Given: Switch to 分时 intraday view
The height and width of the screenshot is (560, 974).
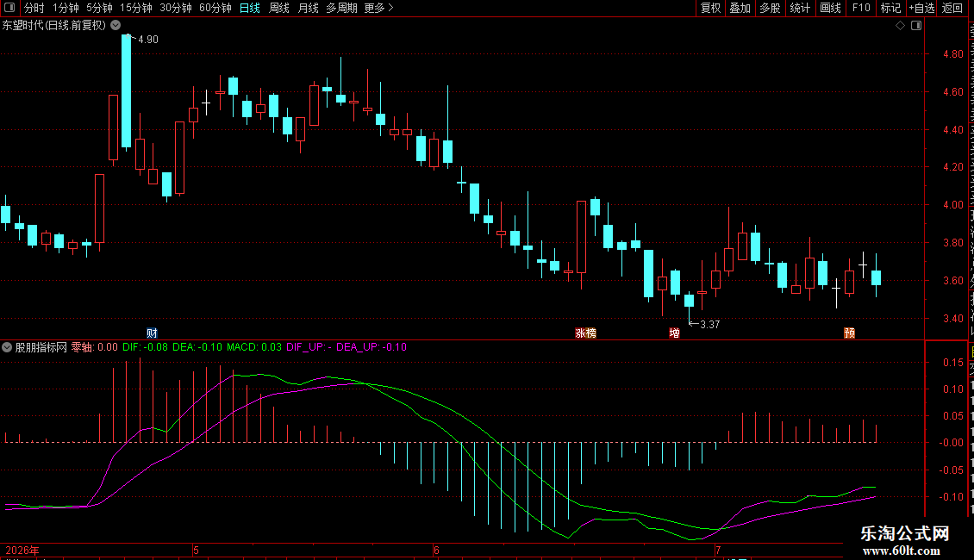Looking at the screenshot, I should [34, 8].
